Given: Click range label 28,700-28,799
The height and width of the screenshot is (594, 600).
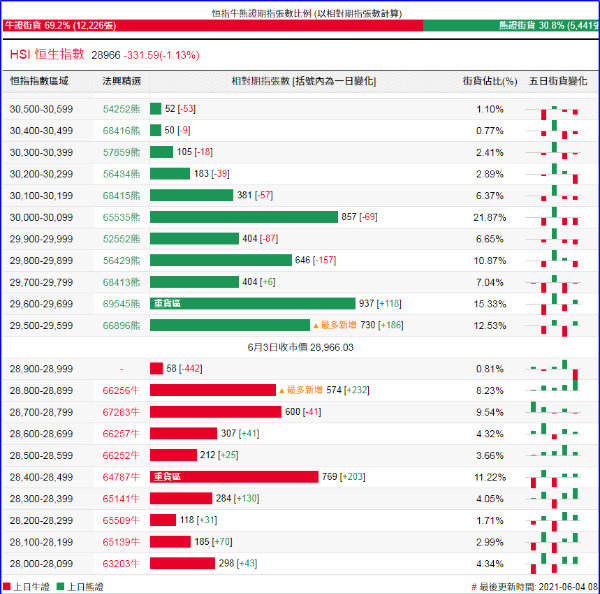Looking at the screenshot, I should coord(41,412).
